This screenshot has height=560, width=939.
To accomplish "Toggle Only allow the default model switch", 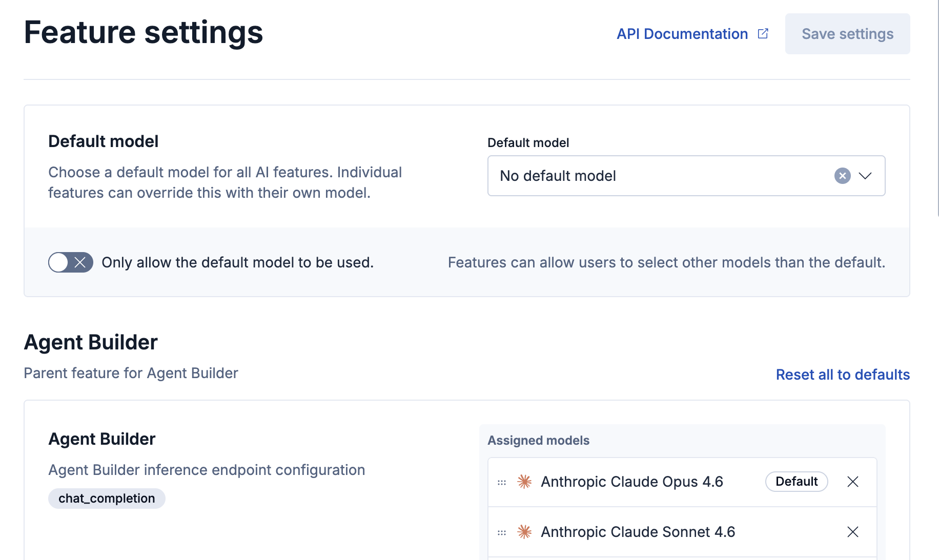I will click(x=71, y=262).
